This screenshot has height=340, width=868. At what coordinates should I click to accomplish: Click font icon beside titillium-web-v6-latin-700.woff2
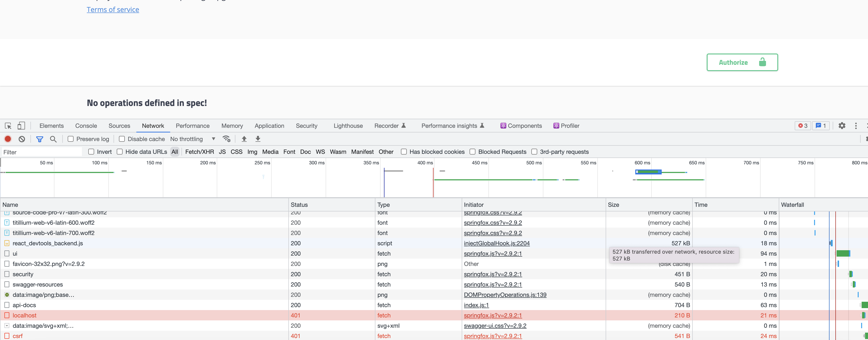tap(7, 233)
